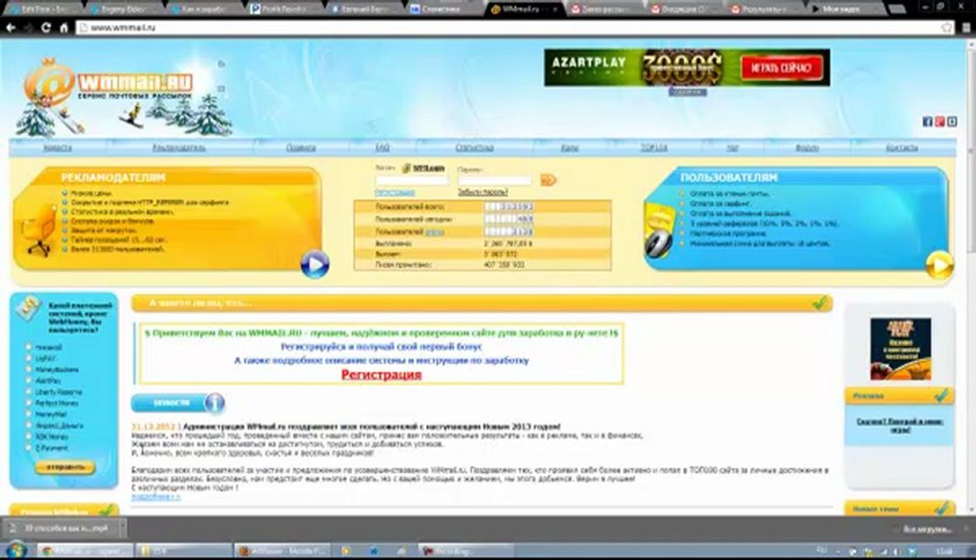Click the page vertical scrollbar
This screenshot has width=976, height=560.
pyautogui.click(x=970, y=276)
